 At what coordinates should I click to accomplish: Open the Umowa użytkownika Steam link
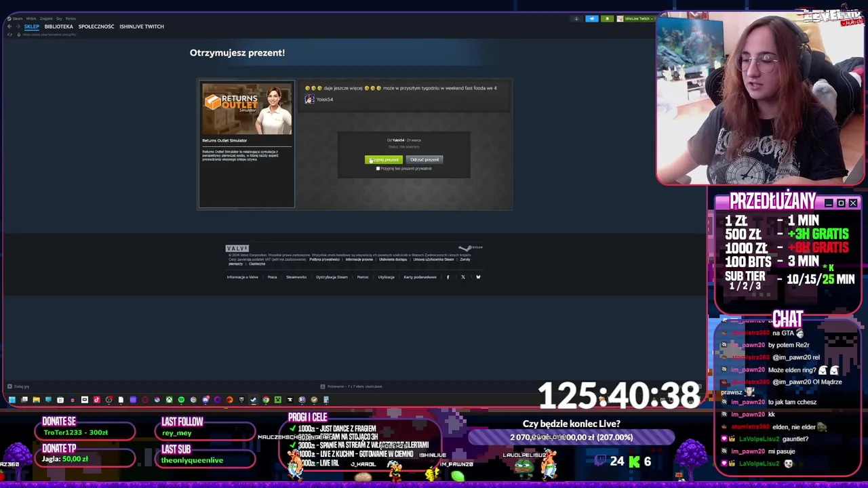pos(434,260)
